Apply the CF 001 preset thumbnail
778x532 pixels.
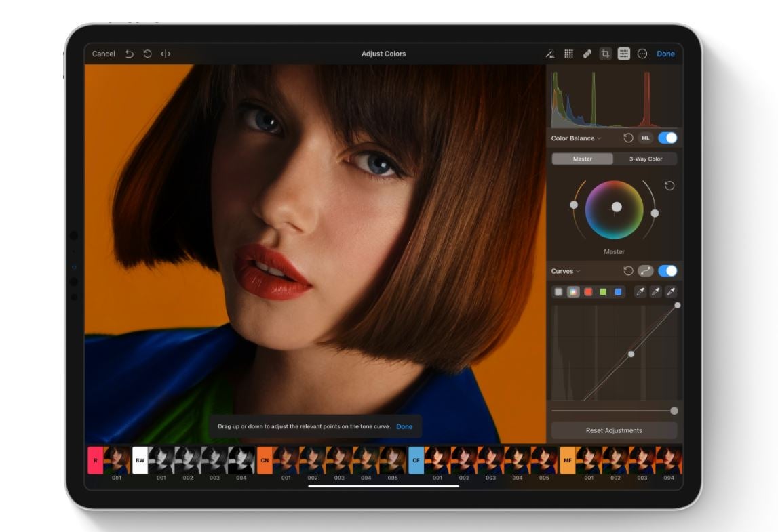[437, 460]
